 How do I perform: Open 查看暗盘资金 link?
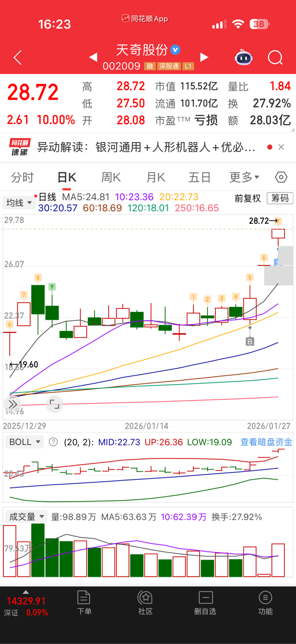(x=266, y=442)
